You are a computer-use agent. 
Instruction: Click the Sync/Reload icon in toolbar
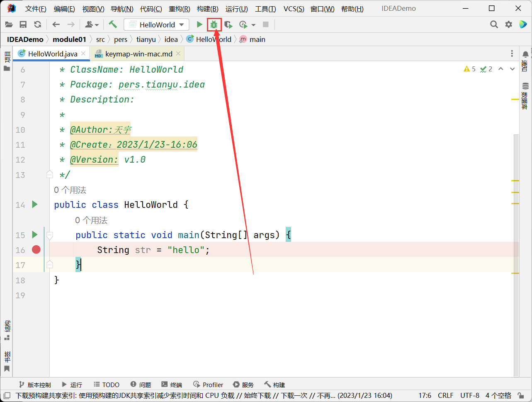coord(38,24)
